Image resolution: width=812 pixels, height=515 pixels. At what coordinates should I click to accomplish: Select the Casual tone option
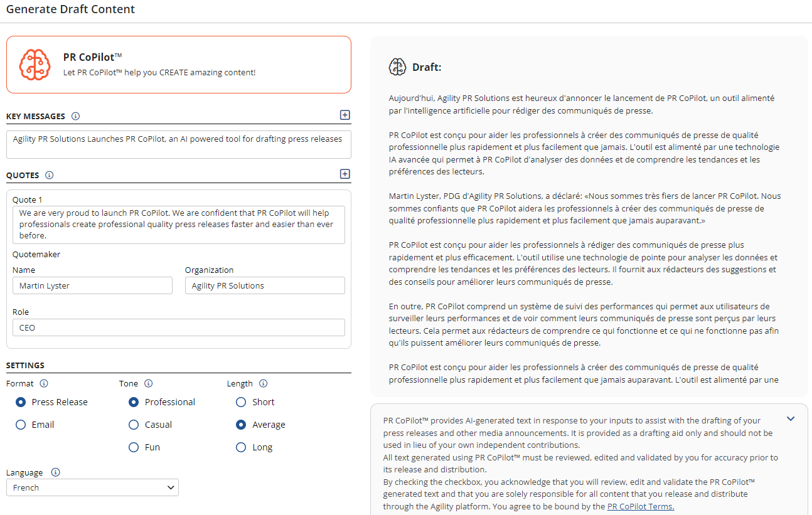coord(134,425)
